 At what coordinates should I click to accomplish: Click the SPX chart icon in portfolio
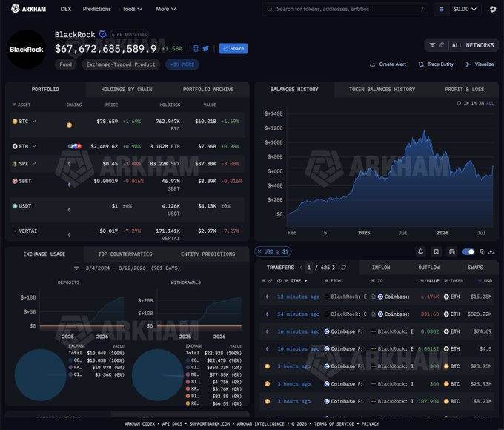coord(34,163)
